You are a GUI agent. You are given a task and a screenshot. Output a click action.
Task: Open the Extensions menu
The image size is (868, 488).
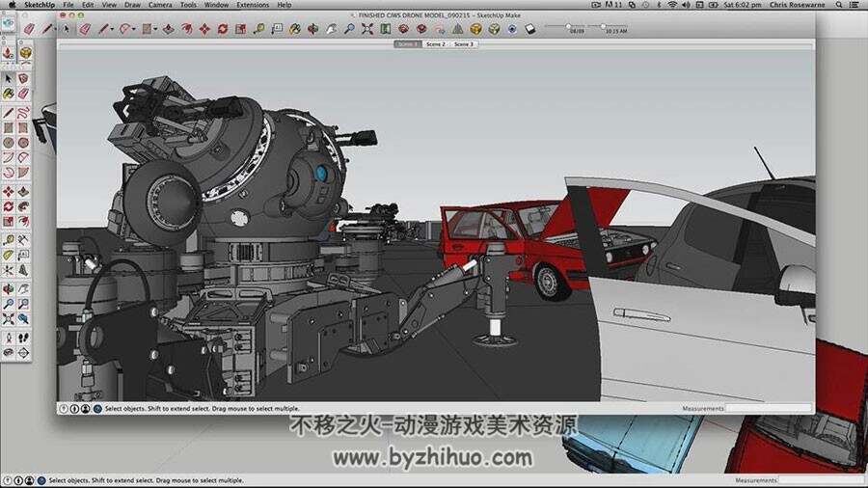(253, 5)
